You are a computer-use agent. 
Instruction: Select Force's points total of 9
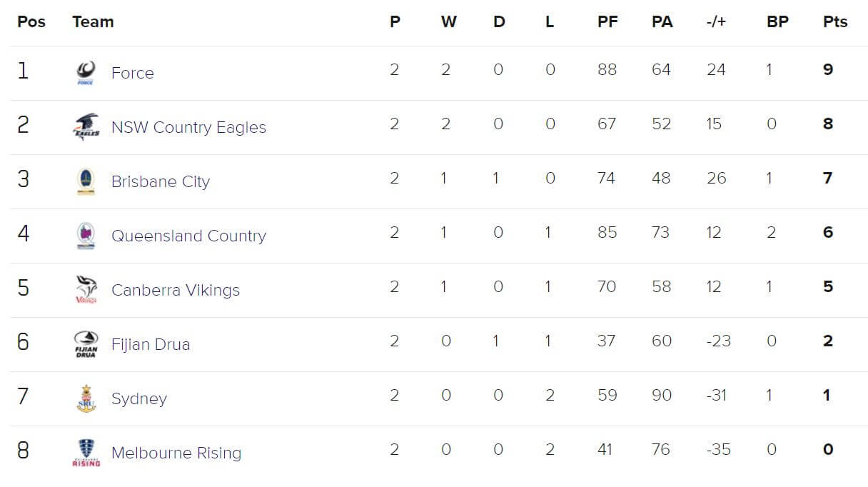828,70
